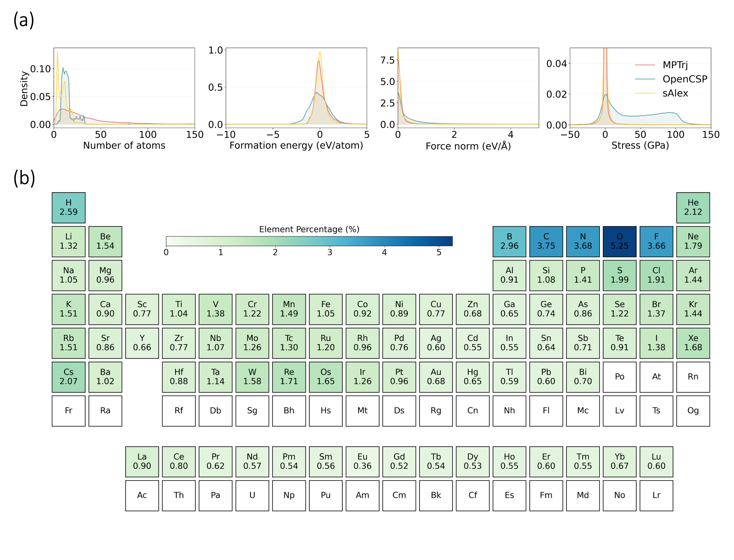
Task: Click the Element Percentage colorbar
Action: click(x=309, y=241)
